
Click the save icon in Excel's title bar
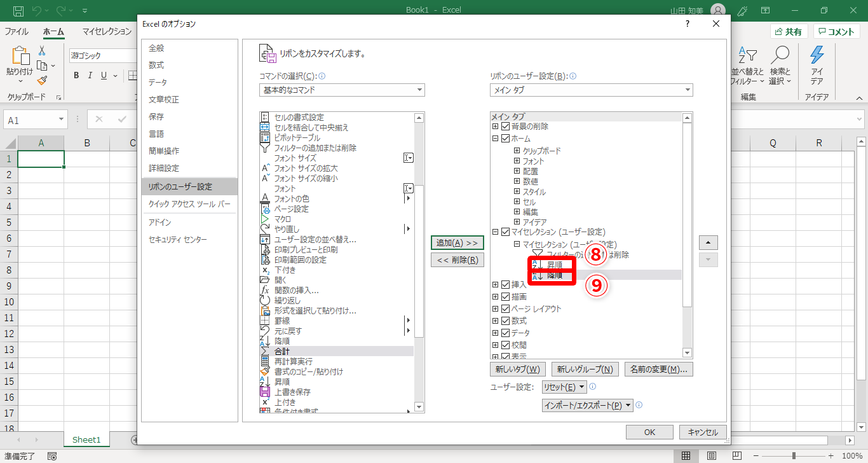click(x=18, y=11)
